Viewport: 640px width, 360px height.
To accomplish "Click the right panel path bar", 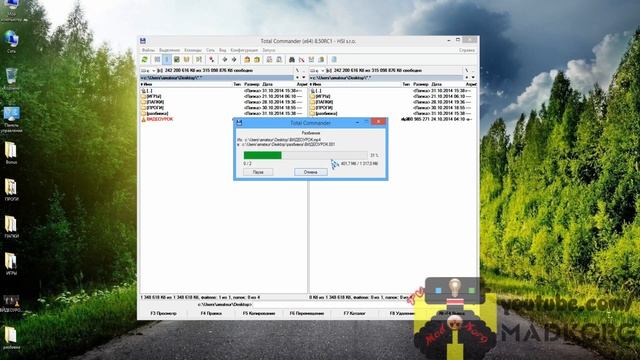I will pos(386,77).
